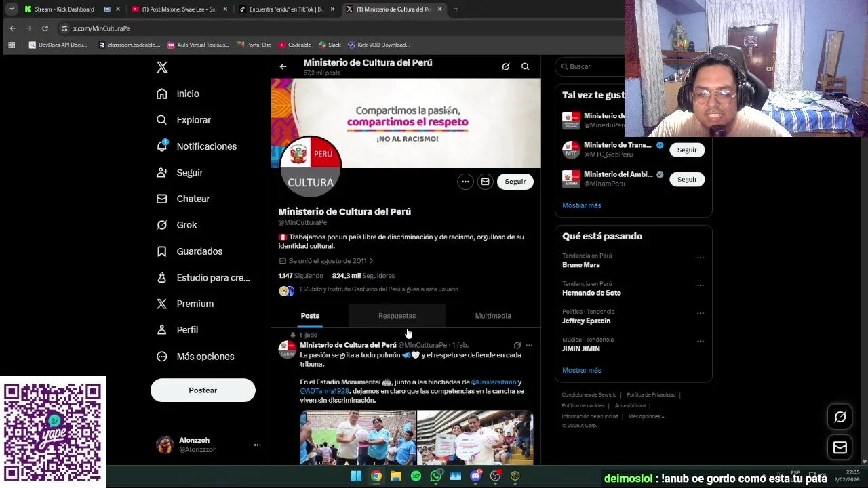Open the floating messages envelope button
This screenshot has height=488, width=868.
tap(840, 447)
